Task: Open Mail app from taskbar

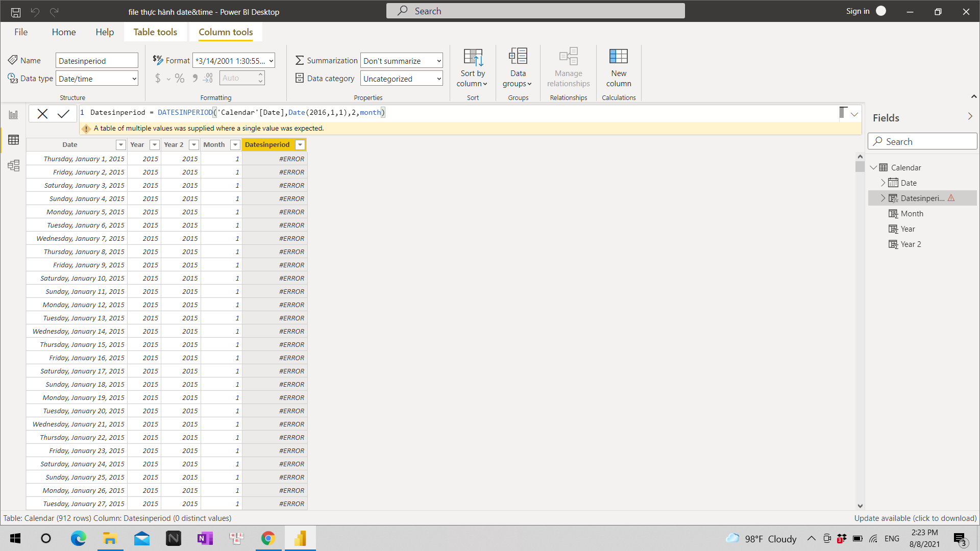Action: point(141,538)
